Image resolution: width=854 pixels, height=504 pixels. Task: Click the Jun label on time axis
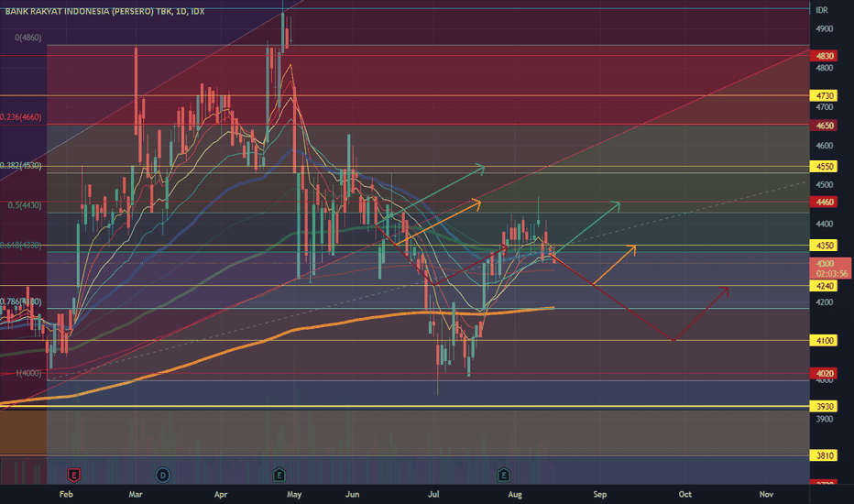coord(353,494)
